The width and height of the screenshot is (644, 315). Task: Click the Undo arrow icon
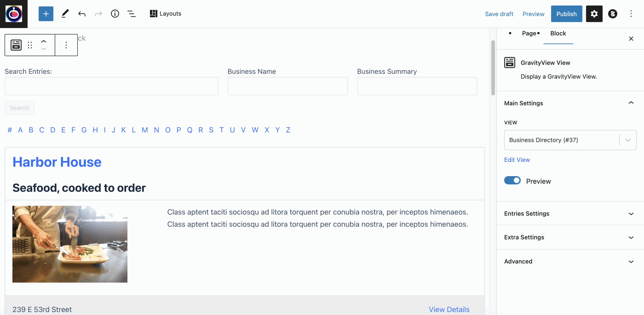pyautogui.click(x=82, y=14)
